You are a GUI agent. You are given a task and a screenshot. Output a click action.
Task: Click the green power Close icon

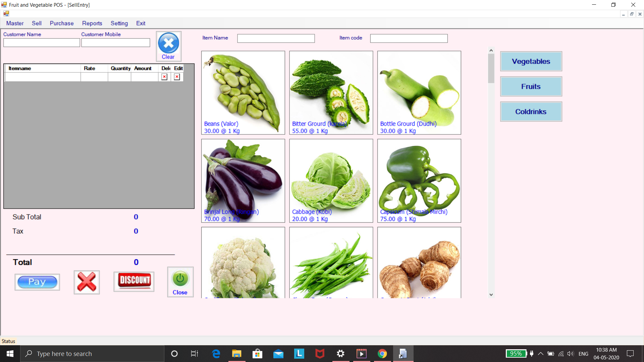coord(180,282)
